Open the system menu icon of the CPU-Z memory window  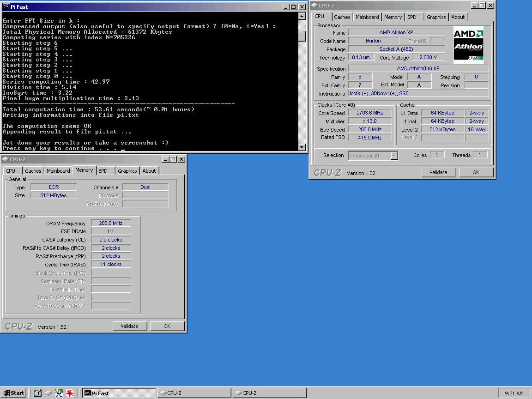tap(6, 159)
